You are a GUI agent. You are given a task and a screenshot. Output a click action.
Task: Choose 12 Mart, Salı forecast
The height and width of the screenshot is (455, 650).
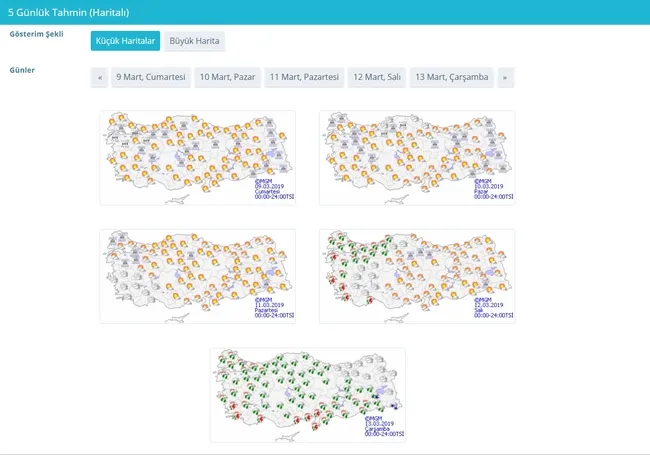point(377,77)
